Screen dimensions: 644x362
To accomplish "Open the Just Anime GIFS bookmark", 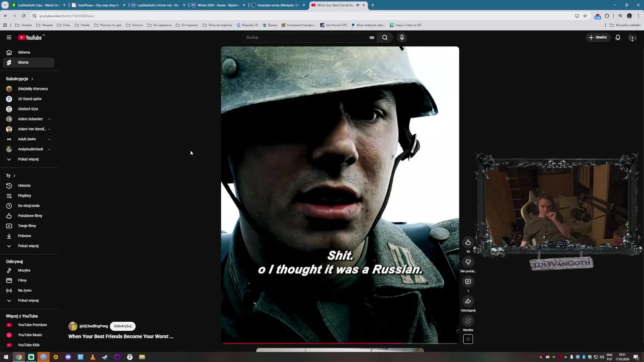I will coord(334,25).
